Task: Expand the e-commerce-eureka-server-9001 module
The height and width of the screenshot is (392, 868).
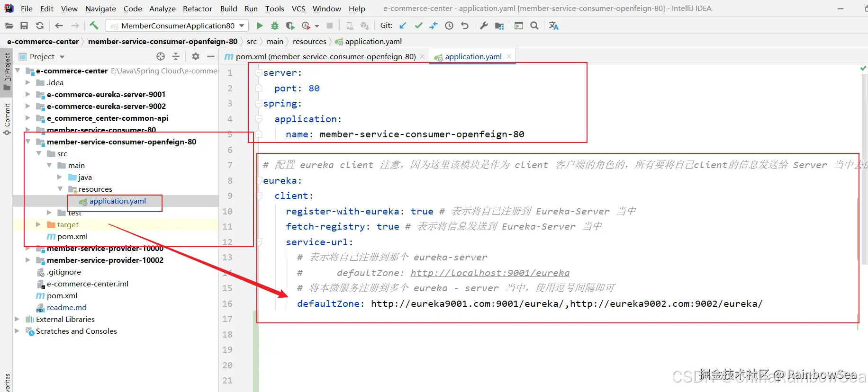Action: (28, 94)
